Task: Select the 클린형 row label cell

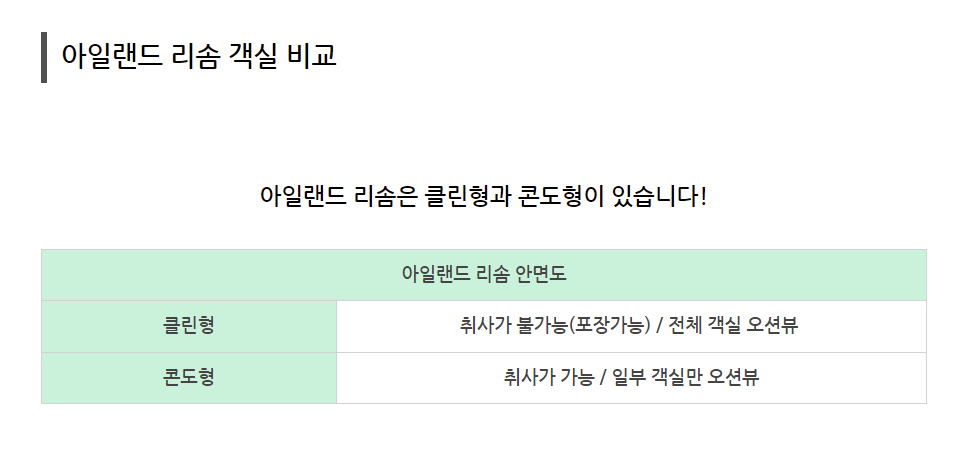Action: [x=189, y=326]
